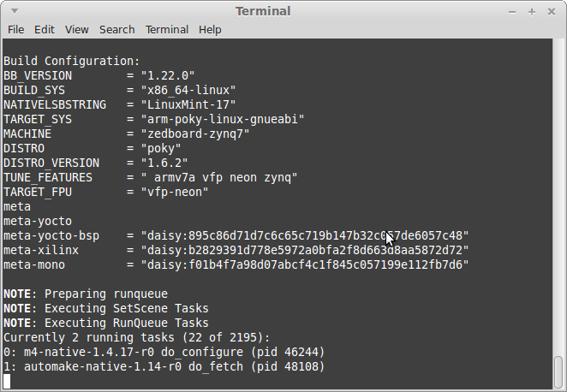This screenshot has height=392, width=567.
Task: Open the Help menu
Action: (x=210, y=30)
